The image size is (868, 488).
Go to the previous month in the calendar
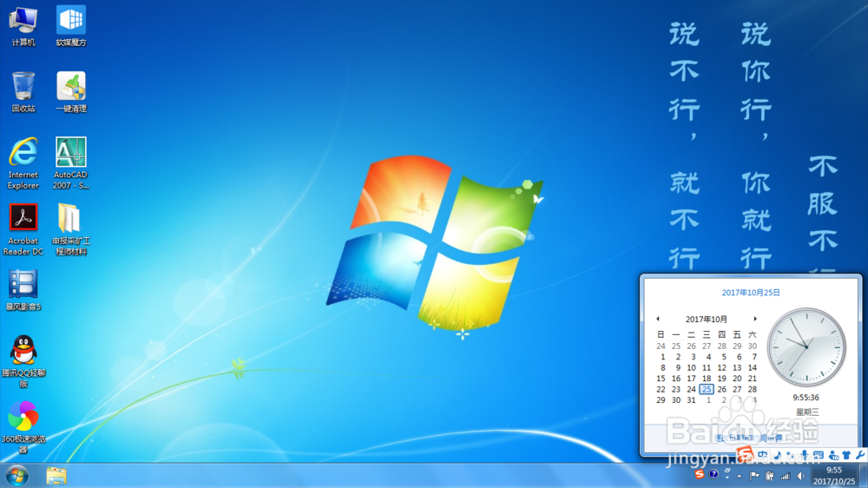coord(658,319)
